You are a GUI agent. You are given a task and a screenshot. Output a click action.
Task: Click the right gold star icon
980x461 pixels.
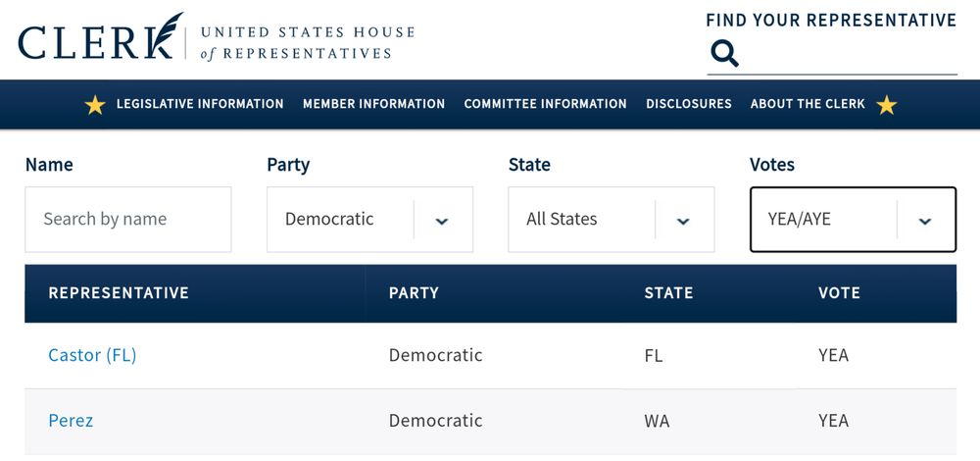(886, 104)
